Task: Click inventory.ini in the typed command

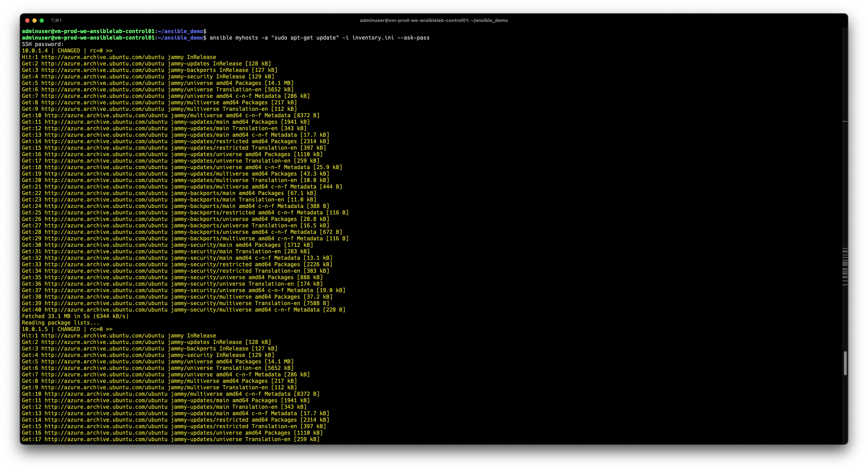Action: pos(373,38)
